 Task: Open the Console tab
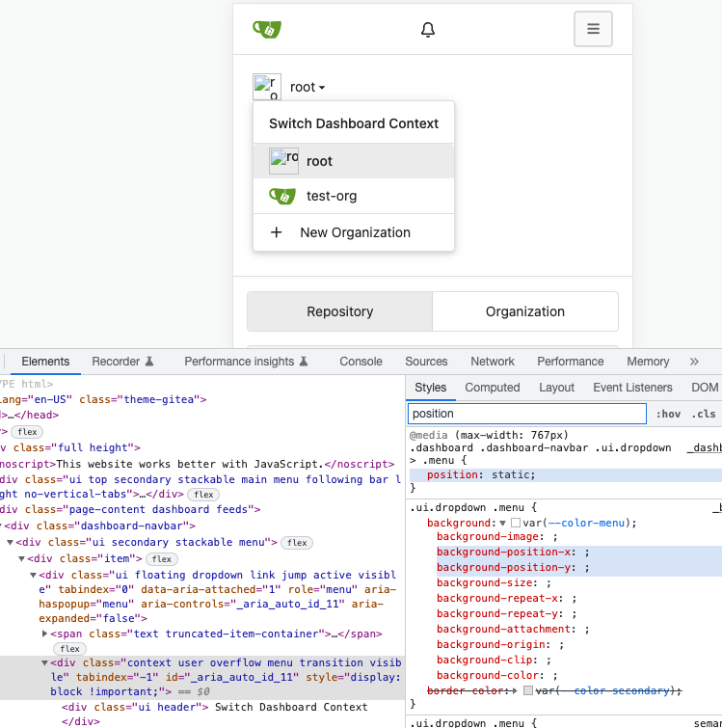361,362
